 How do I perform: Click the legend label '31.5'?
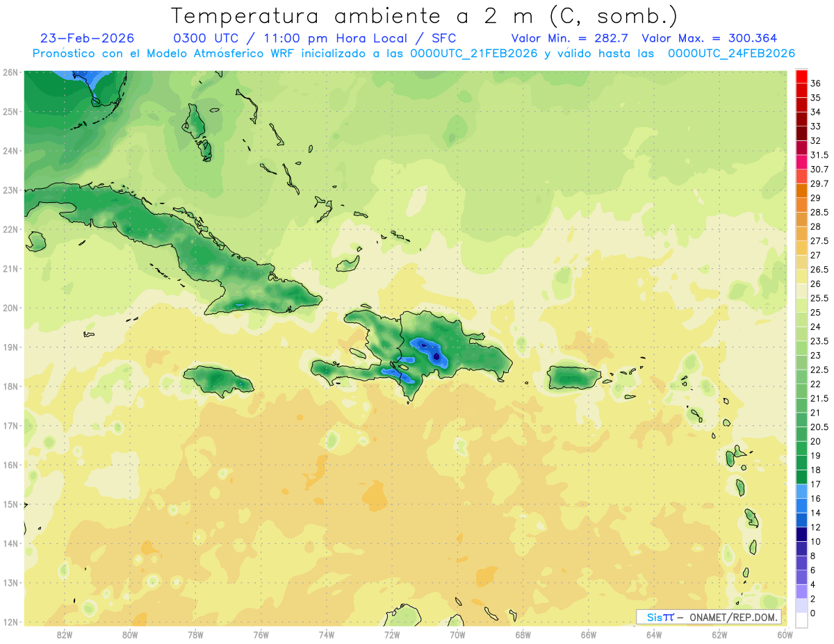tap(819, 155)
